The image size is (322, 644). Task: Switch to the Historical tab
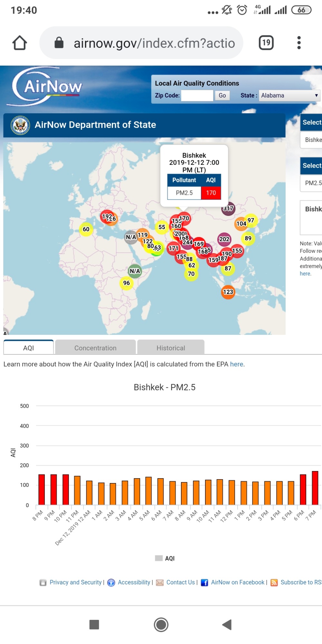pyautogui.click(x=171, y=348)
